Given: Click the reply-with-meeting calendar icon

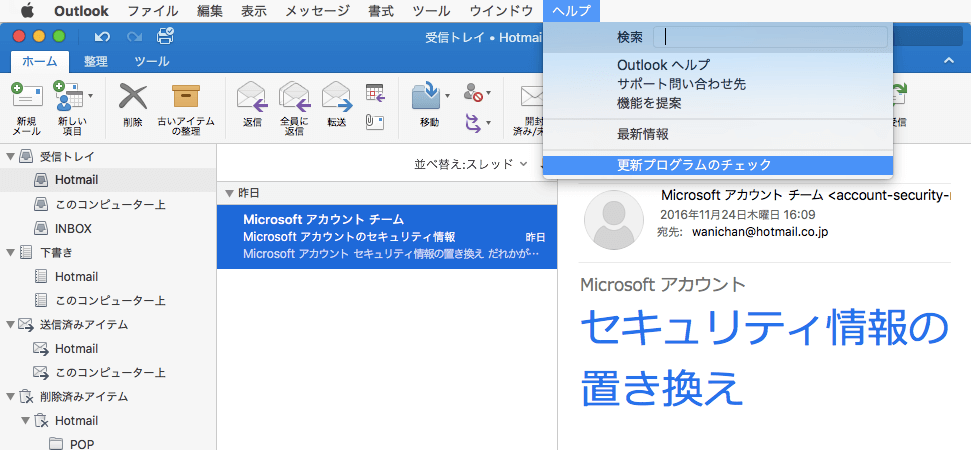Looking at the screenshot, I should pyautogui.click(x=375, y=93).
